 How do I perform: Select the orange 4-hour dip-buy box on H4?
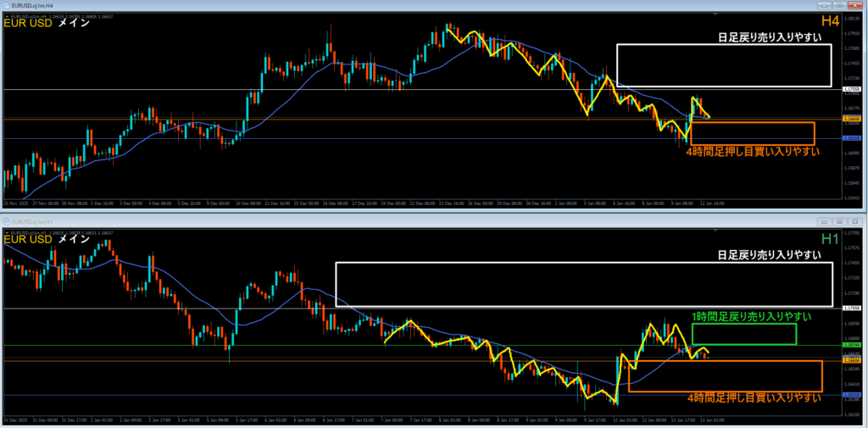[753, 133]
